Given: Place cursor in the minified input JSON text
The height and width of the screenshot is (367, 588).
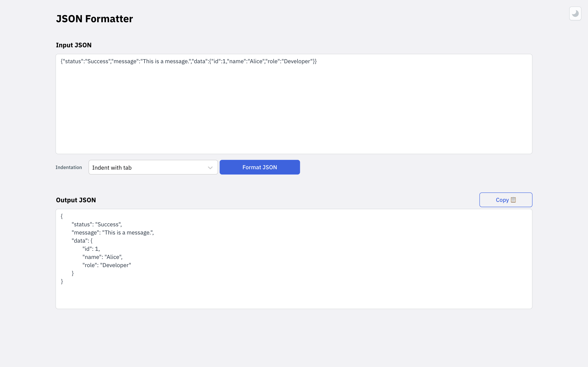Looking at the screenshot, I should 189,61.
